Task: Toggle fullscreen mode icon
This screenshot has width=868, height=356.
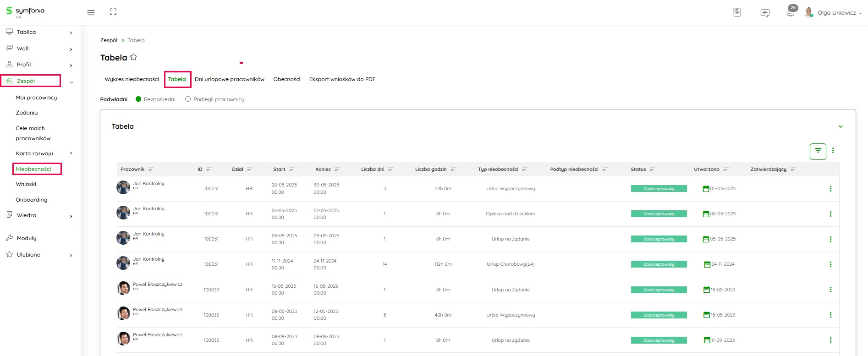Action: point(113,12)
